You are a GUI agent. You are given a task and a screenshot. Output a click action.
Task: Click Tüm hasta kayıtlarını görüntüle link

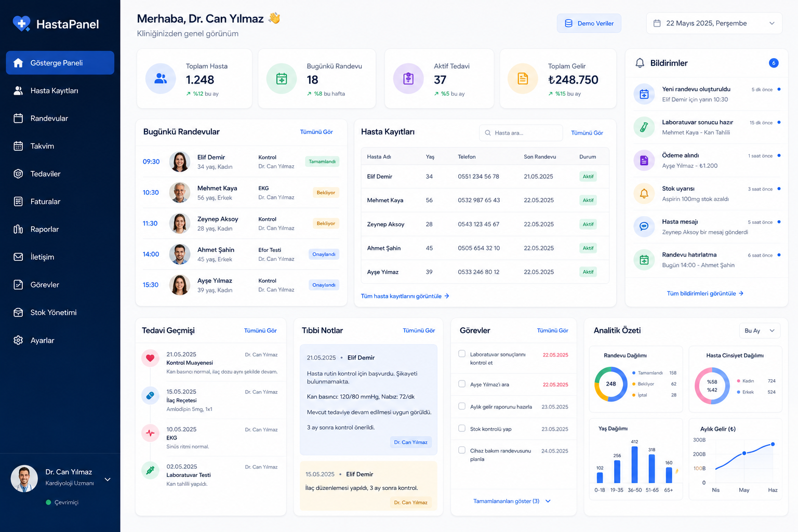405,296
